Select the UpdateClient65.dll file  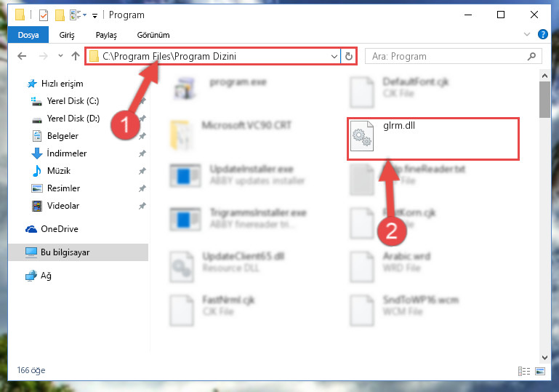point(227,266)
